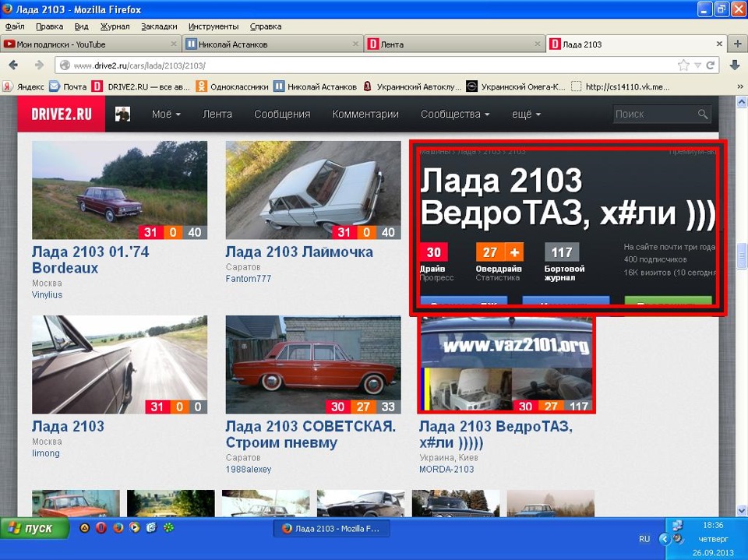Open the Лада 2103 Лаймочка title link
The image size is (748, 560).
[299, 252]
